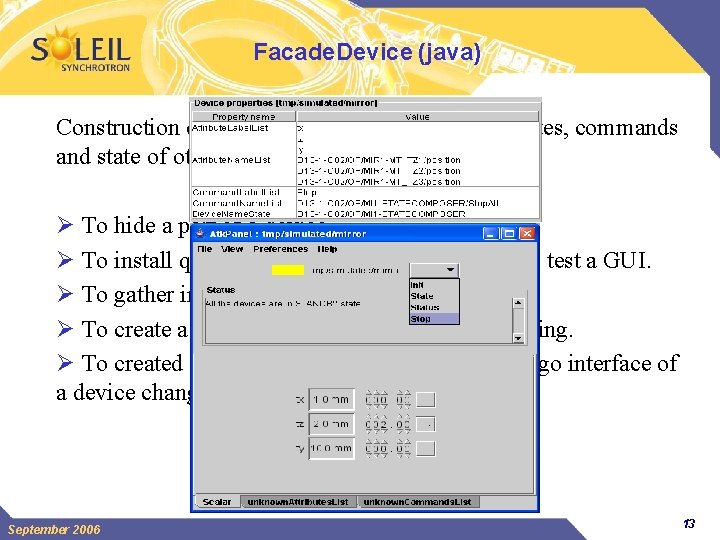
Task: Click the StopAll command name value cell
Action: coord(417,203)
